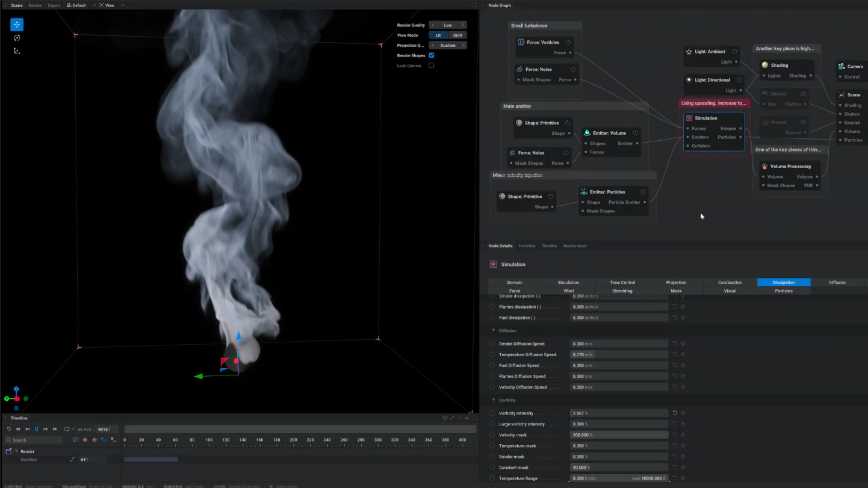The height and width of the screenshot is (488, 868).
Task: Switch to the Combustion tab
Action: (730, 282)
